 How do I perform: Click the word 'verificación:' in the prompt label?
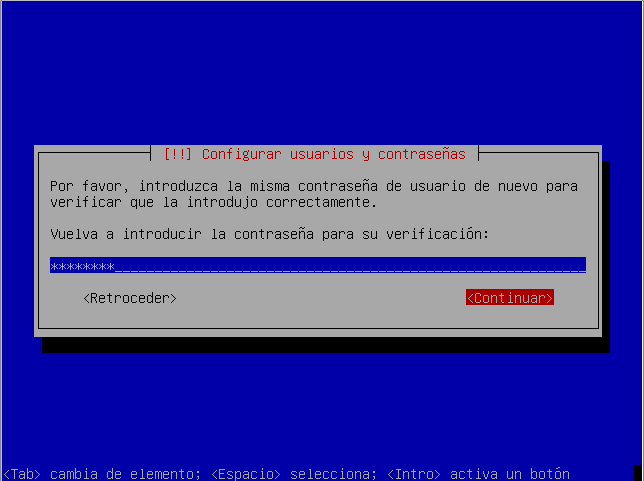pyautogui.click(x=438, y=234)
